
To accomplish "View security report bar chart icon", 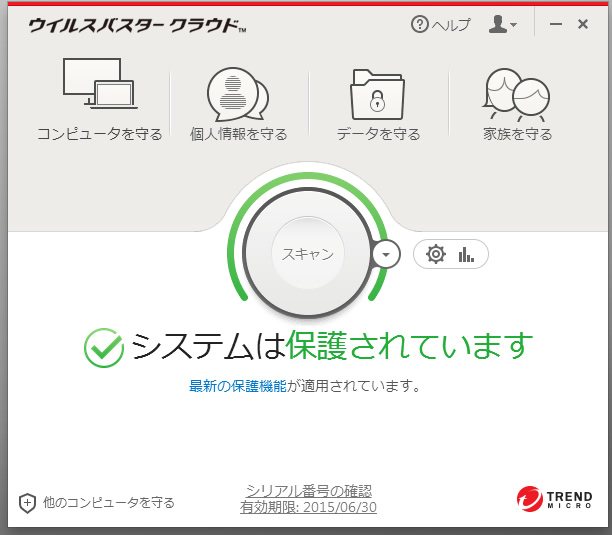I will click(466, 254).
